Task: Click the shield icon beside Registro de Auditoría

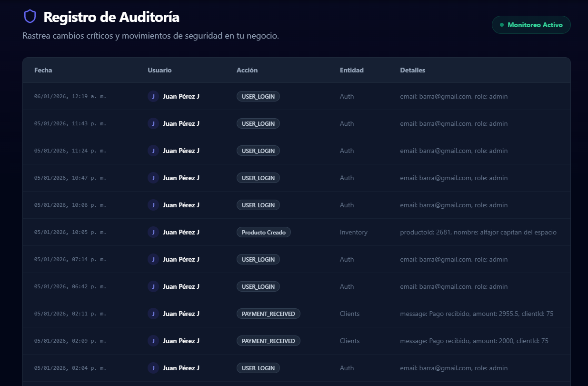Action: [30, 17]
